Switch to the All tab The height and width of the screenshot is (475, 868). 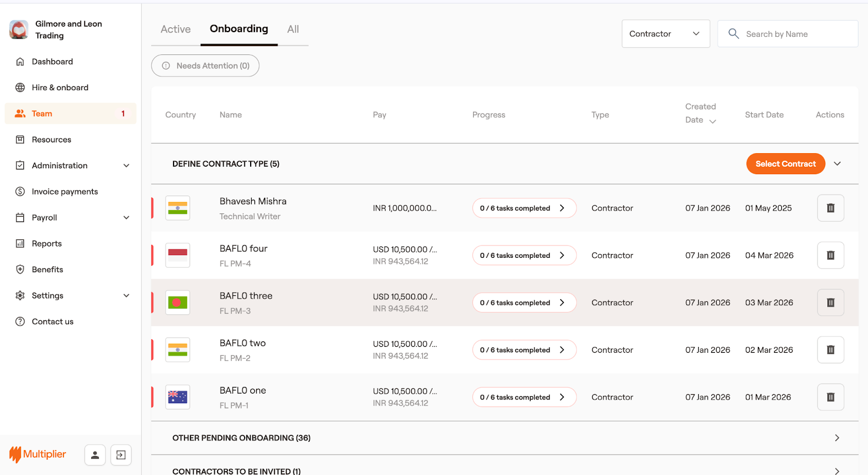(293, 29)
